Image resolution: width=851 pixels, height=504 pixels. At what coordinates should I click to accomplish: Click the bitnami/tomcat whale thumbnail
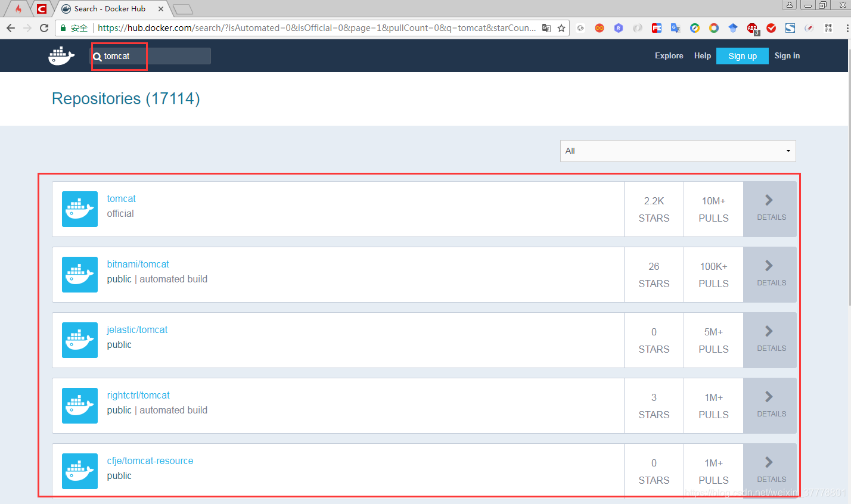(x=80, y=275)
